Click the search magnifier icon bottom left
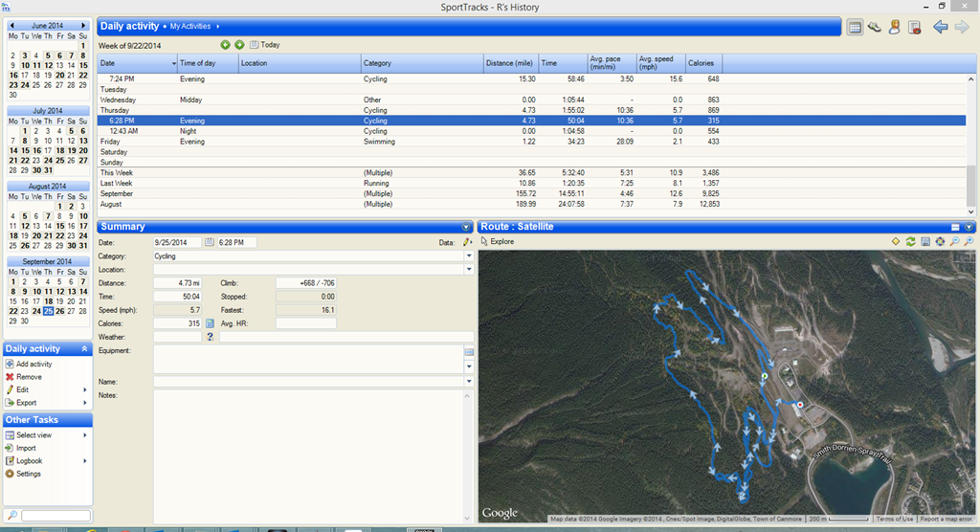This screenshot has height=532, width=980. 11,515
